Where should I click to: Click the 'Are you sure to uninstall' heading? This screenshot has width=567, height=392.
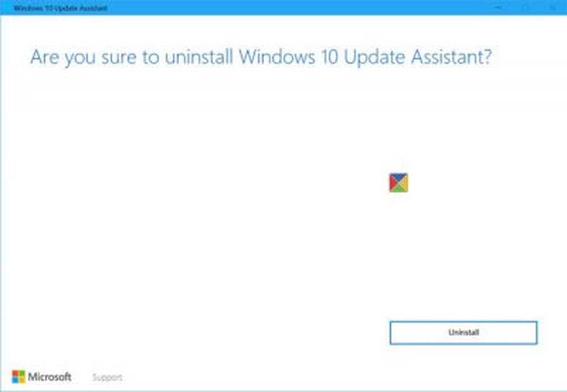click(x=261, y=57)
